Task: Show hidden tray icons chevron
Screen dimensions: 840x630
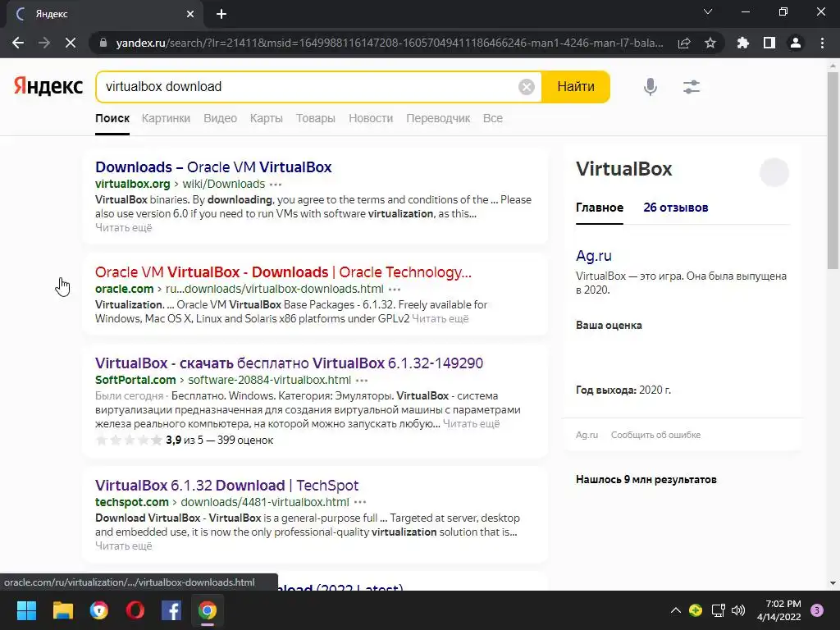Action: (676, 610)
